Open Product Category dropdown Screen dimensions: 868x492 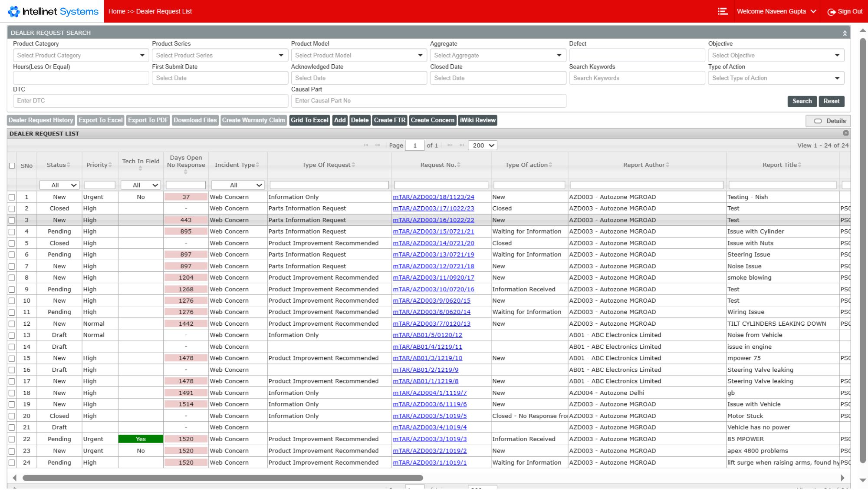pos(81,56)
